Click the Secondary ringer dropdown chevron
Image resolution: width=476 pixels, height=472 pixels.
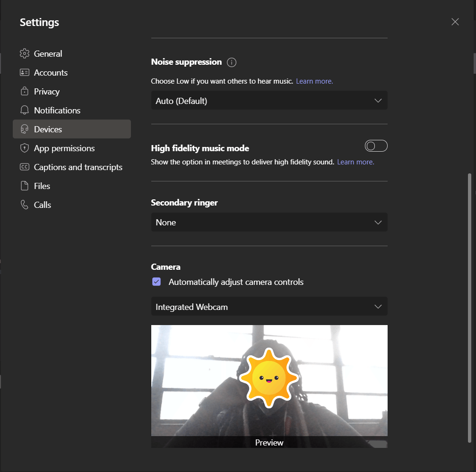click(378, 222)
